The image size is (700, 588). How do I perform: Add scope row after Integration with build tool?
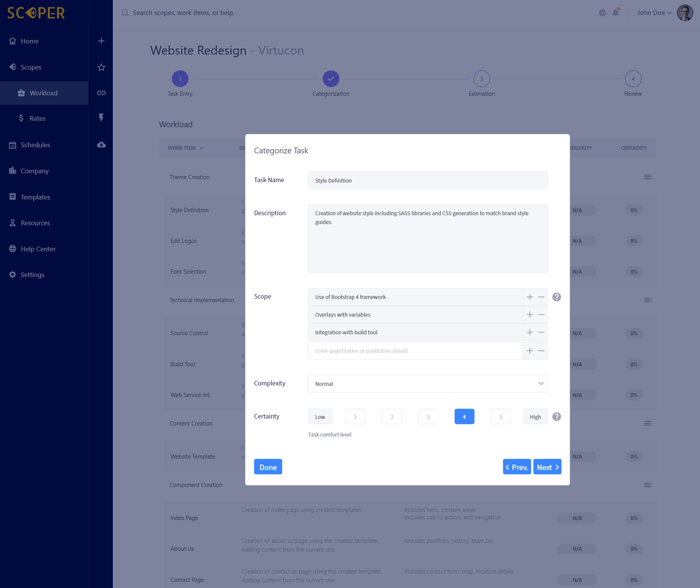tap(530, 332)
